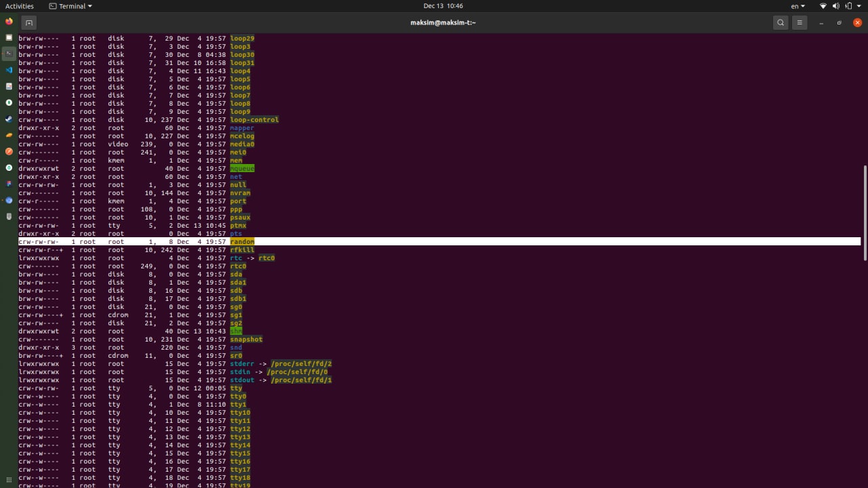Expand the system menu arrow
868x488 pixels.
(858, 6)
